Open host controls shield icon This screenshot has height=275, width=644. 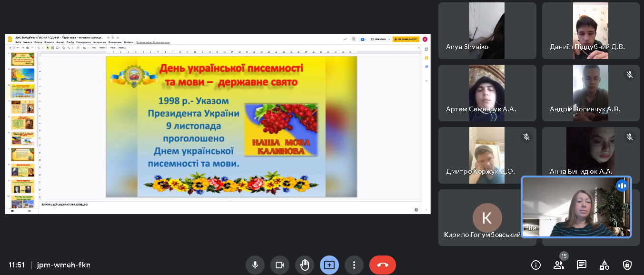[627, 265]
